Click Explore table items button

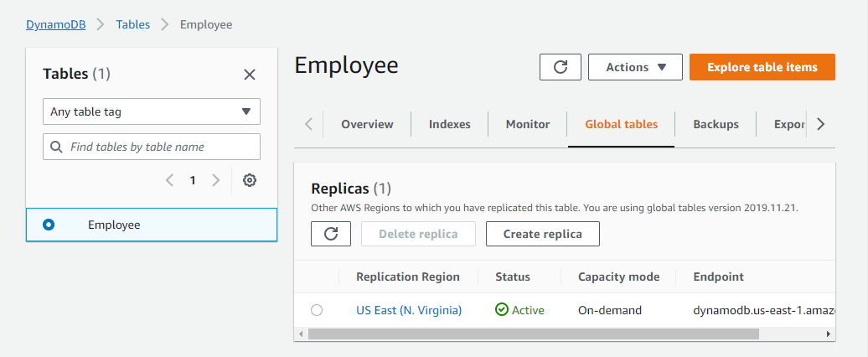coord(762,67)
